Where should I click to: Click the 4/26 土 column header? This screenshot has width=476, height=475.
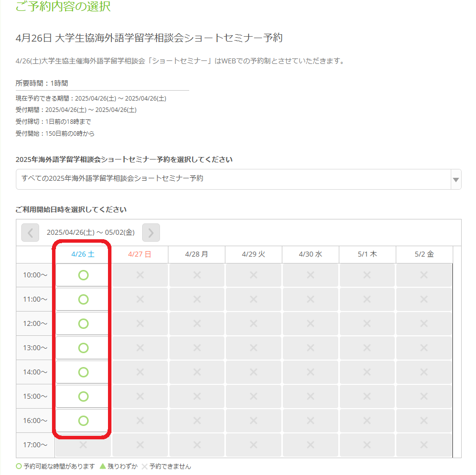click(83, 255)
